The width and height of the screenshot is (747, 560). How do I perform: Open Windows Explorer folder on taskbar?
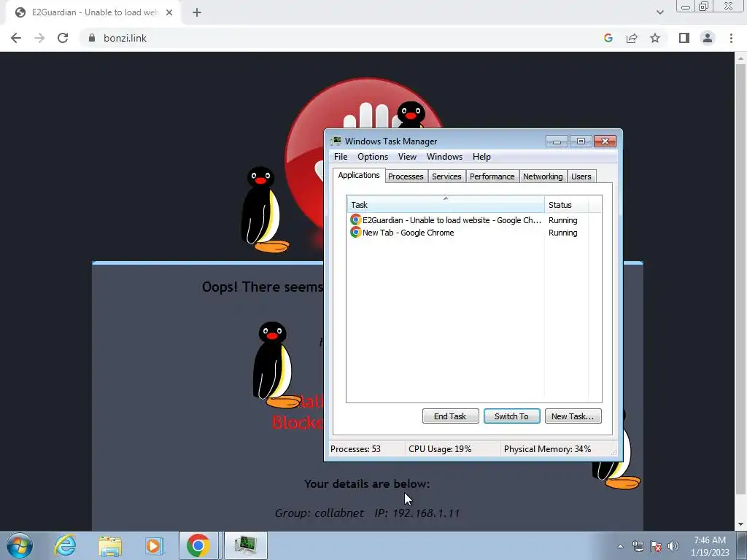110,545
